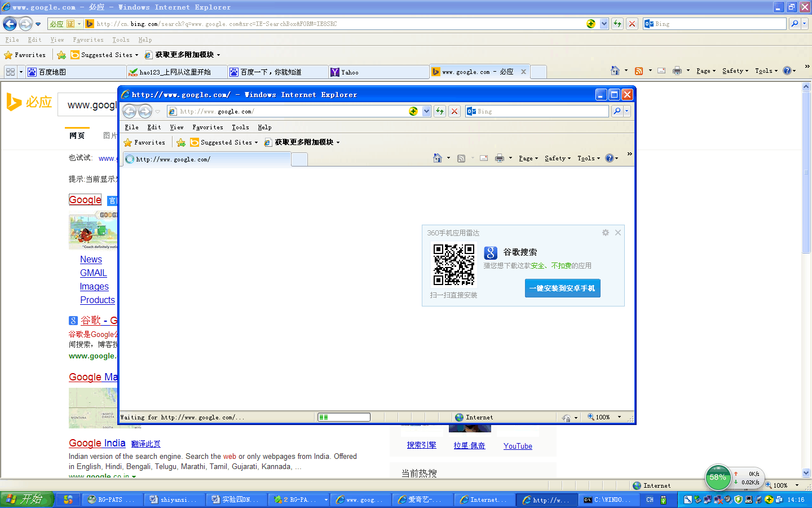The height and width of the screenshot is (508, 812).
Task: Switch to the hao123 tab
Action: click(x=176, y=72)
